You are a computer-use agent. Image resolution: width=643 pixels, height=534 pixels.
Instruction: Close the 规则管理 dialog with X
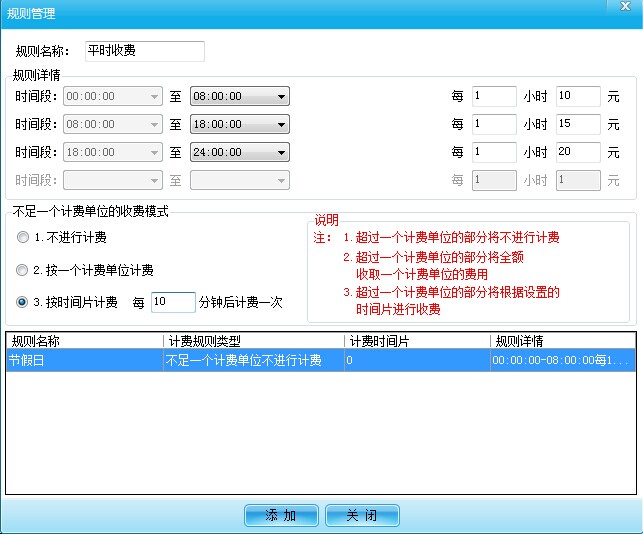pyautogui.click(x=625, y=6)
